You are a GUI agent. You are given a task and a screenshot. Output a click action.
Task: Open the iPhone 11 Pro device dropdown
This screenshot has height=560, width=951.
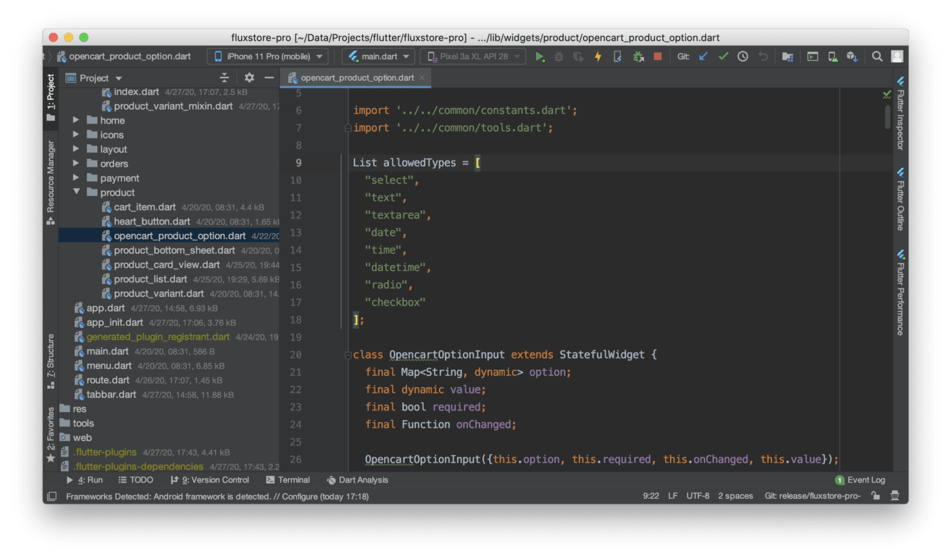[x=268, y=56]
